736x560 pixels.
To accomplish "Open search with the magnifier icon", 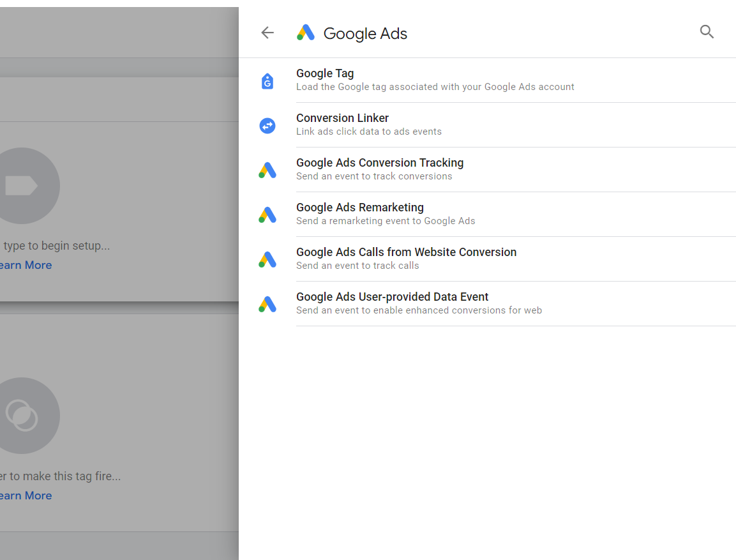I will point(707,31).
